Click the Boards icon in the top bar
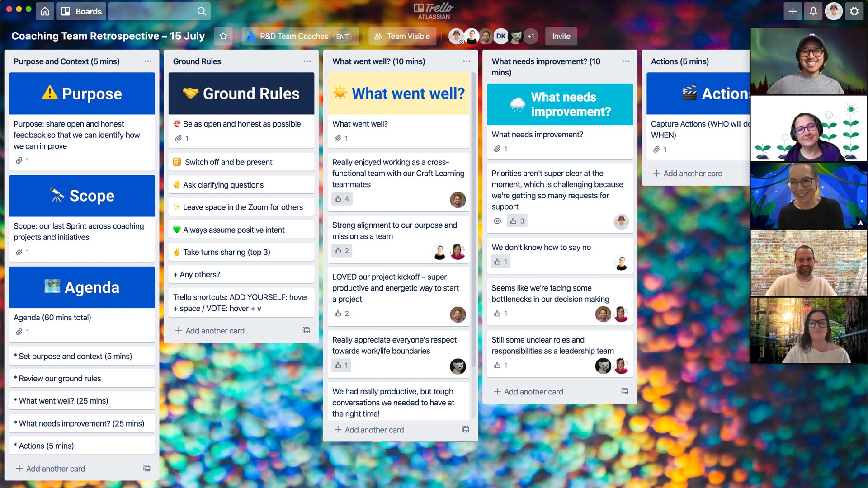868x488 pixels. point(66,10)
